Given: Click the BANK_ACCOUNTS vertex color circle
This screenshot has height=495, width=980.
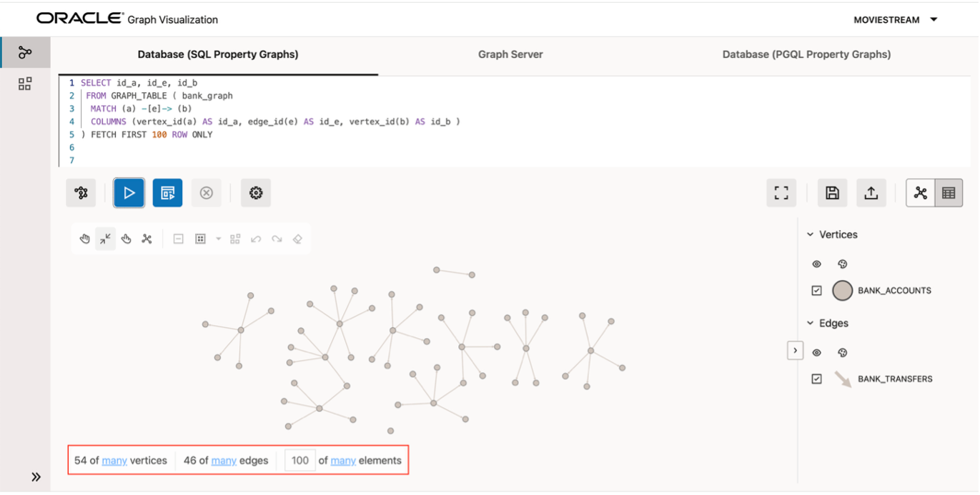Looking at the screenshot, I should pyautogui.click(x=843, y=291).
